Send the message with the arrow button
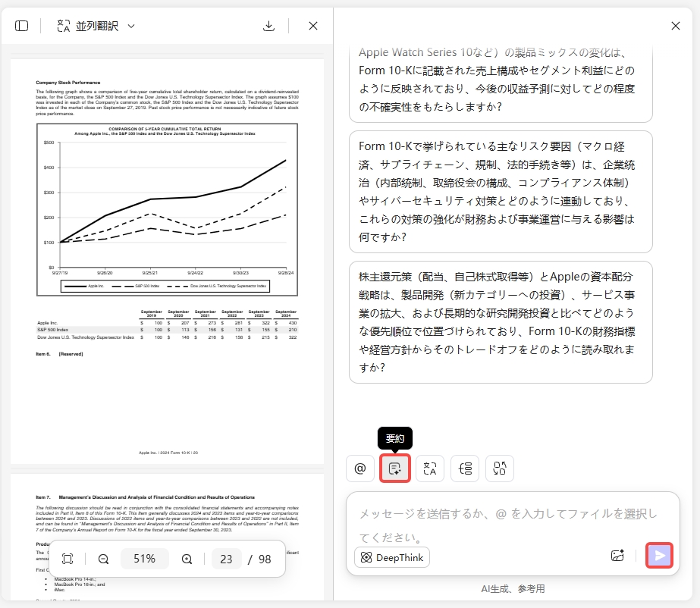This screenshot has height=608, width=700. click(x=659, y=555)
